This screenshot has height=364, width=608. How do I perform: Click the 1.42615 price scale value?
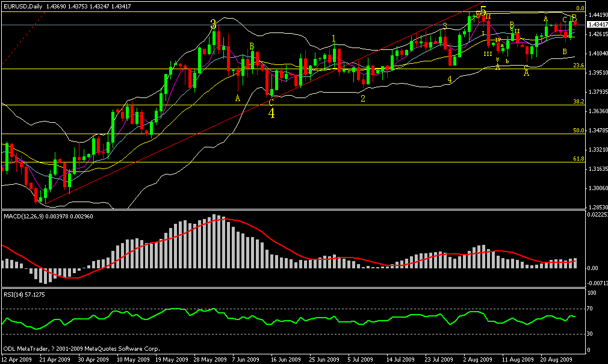(598, 34)
